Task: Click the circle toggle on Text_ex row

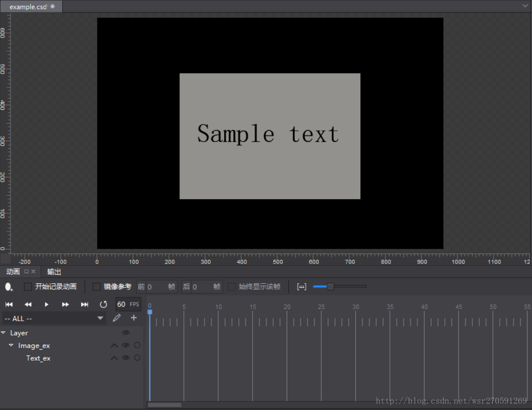Action: click(137, 358)
